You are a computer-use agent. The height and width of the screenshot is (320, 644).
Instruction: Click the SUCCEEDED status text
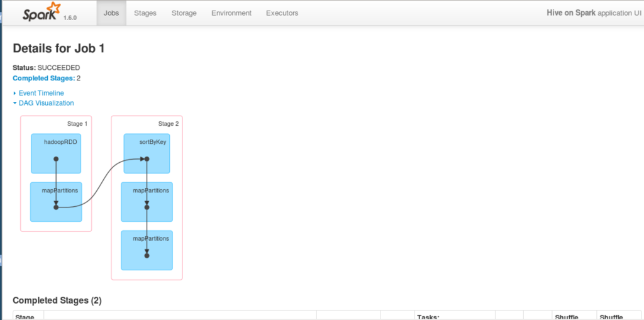pyautogui.click(x=58, y=68)
